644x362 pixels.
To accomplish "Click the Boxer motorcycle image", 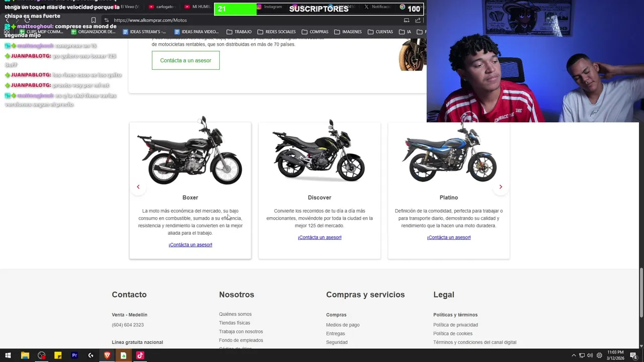I will [190, 151].
